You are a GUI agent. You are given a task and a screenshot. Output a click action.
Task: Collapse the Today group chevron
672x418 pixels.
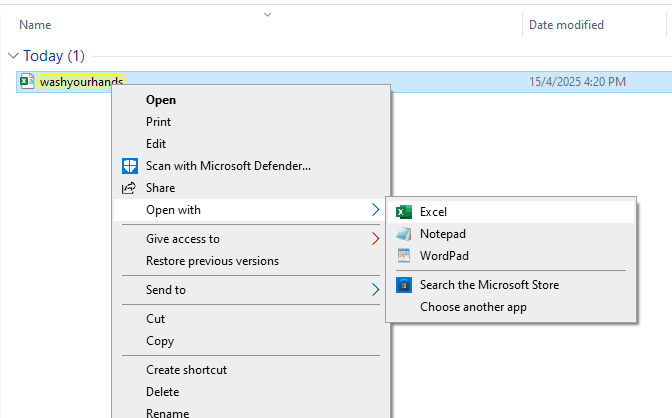click(13, 56)
